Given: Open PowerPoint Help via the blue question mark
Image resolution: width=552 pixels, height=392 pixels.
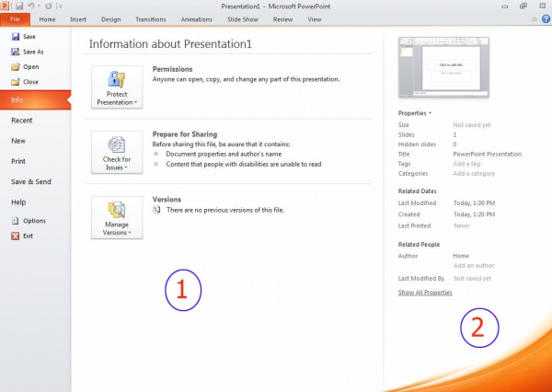Looking at the screenshot, I should 546,19.
